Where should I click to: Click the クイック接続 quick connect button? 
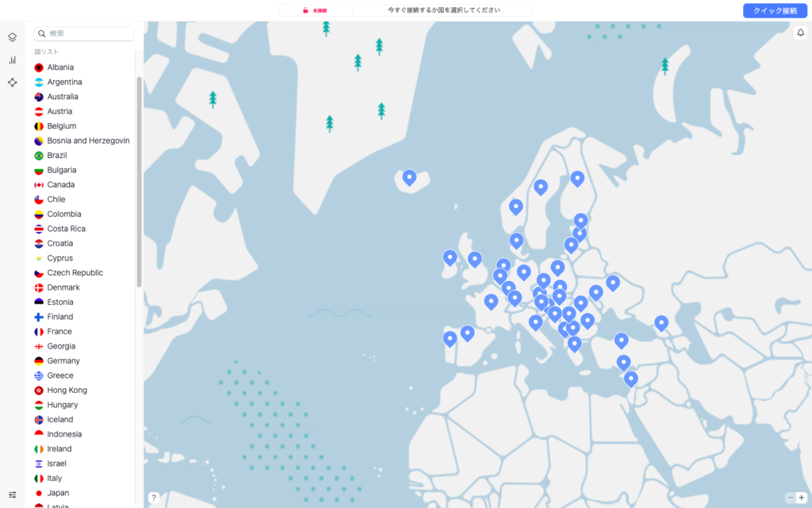tap(775, 10)
